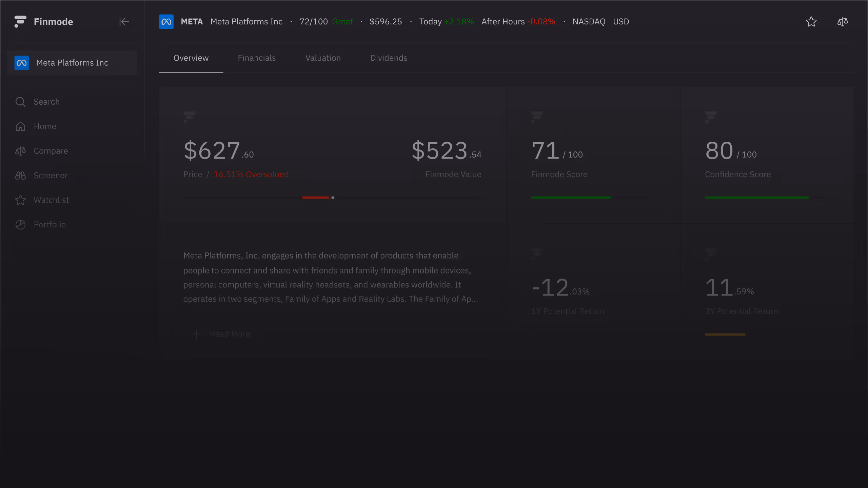This screenshot has height=488, width=868.
Task: Click the -12.03% 1Y Potential Return value
Action: [560, 288]
